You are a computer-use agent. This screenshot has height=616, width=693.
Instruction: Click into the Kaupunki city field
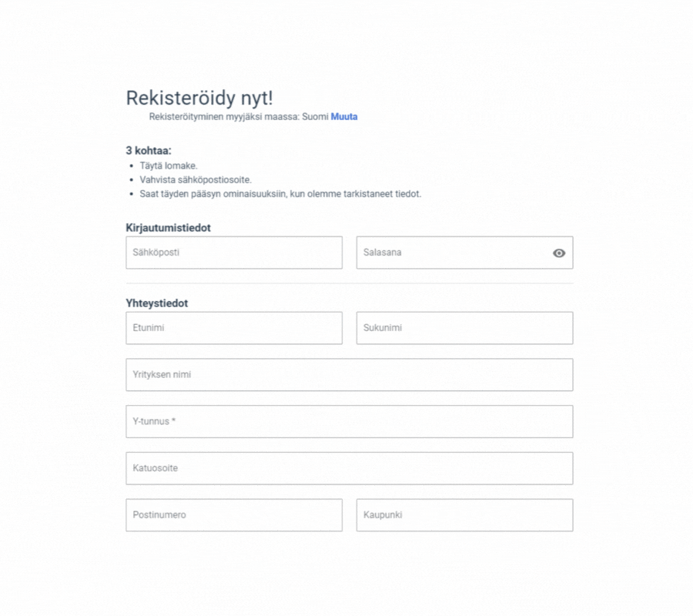pos(464,515)
